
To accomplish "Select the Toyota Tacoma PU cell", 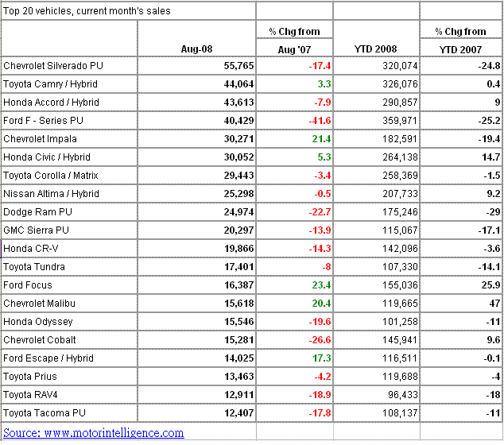I will coord(69,413).
